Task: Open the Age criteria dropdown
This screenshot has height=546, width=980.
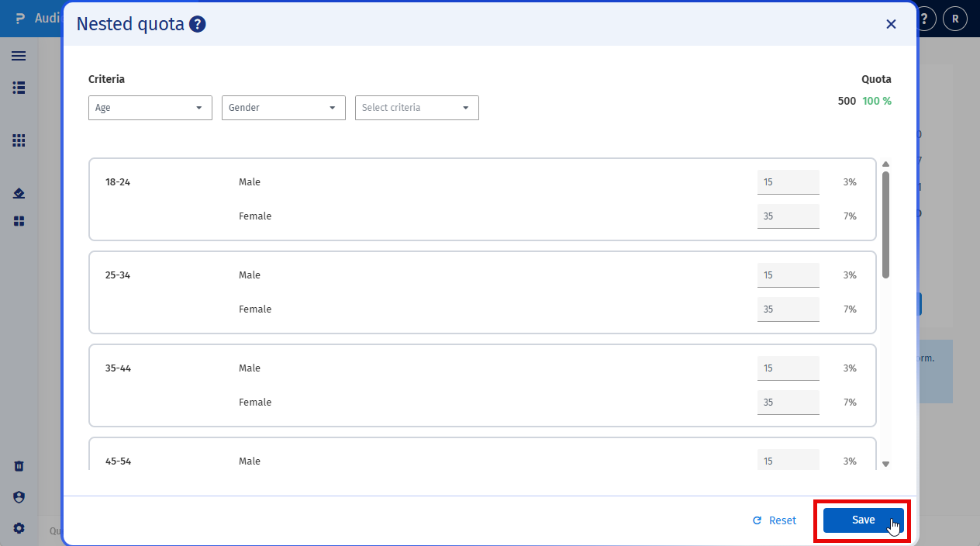Action: click(150, 108)
